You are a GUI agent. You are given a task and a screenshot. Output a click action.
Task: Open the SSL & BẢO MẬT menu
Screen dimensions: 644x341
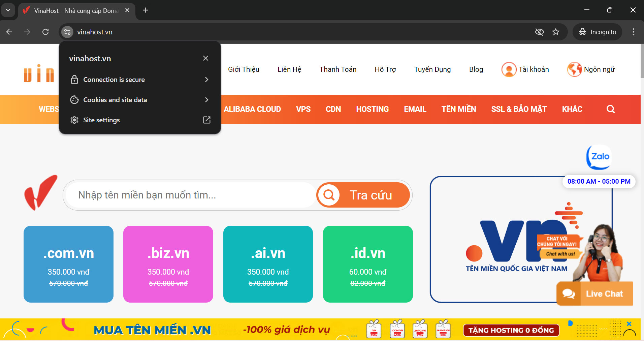pyautogui.click(x=519, y=109)
